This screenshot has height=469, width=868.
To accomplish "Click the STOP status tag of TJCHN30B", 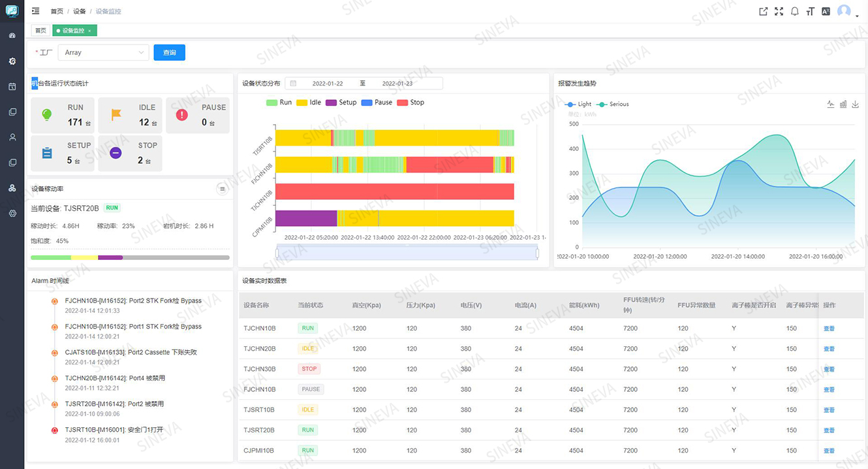I will point(309,369).
